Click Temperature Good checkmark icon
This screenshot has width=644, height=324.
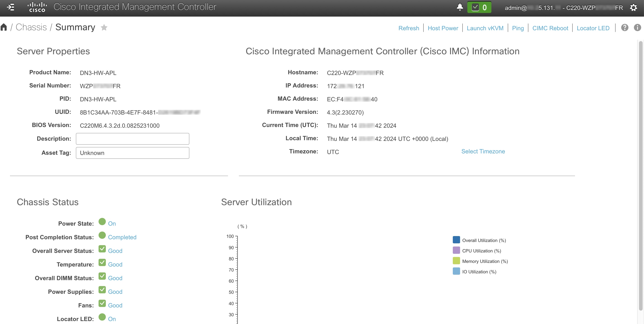[x=102, y=262]
